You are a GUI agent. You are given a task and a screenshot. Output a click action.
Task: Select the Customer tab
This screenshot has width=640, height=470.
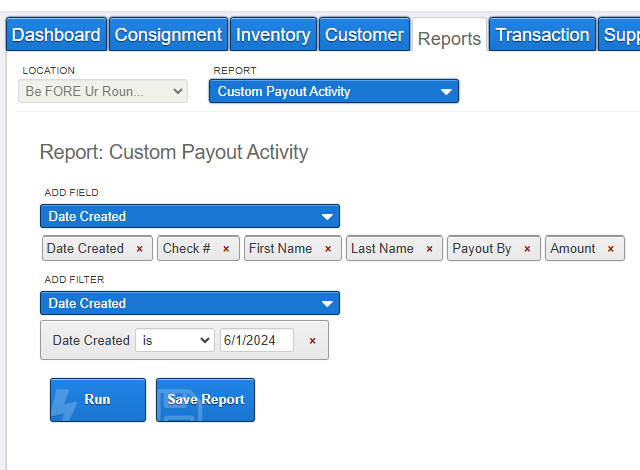364,34
